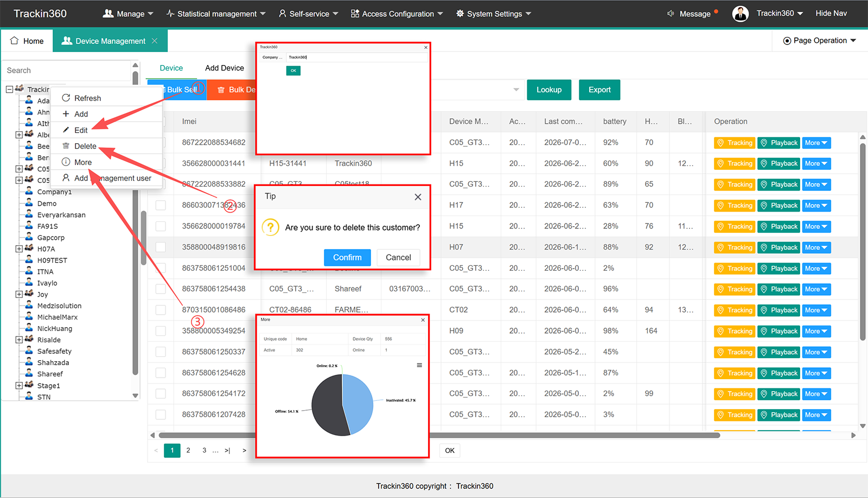Click the user avatar icon
Screen dimensions: 868x498
[740, 14]
